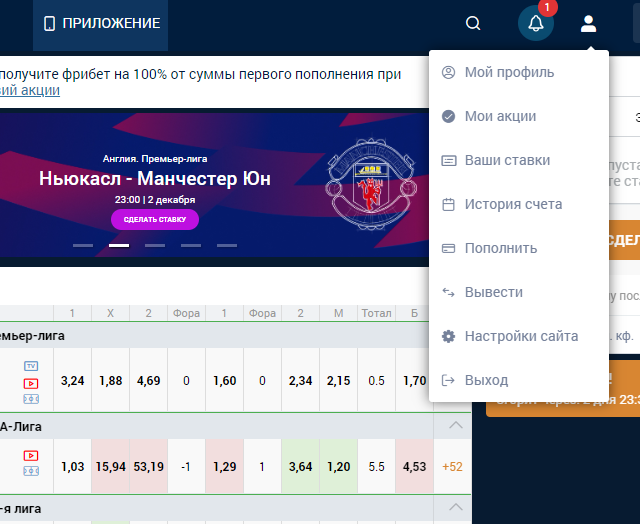Click field tracker icon in Премьер-лига row
Screen dimensions: 640x524
coord(31,399)
